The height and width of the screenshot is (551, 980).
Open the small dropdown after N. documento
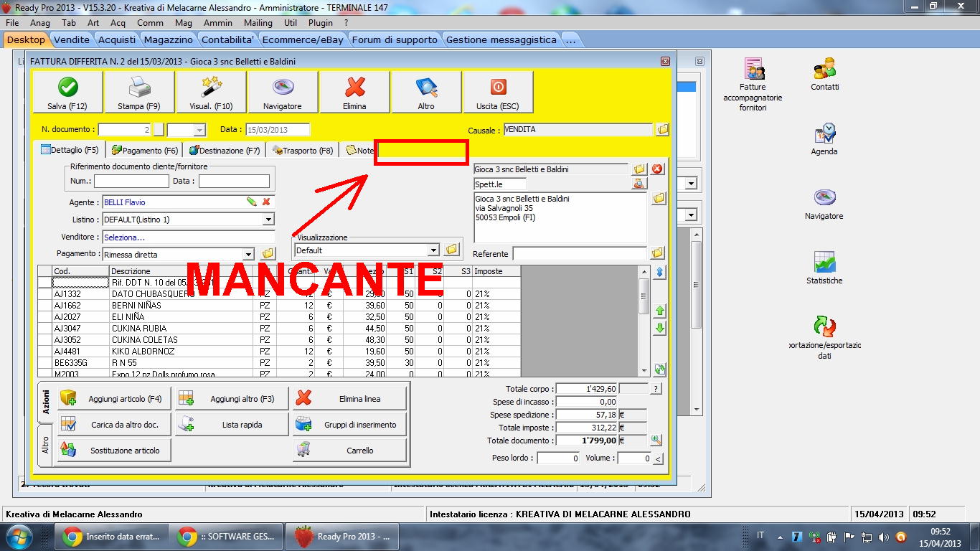(x=199, y=130)
